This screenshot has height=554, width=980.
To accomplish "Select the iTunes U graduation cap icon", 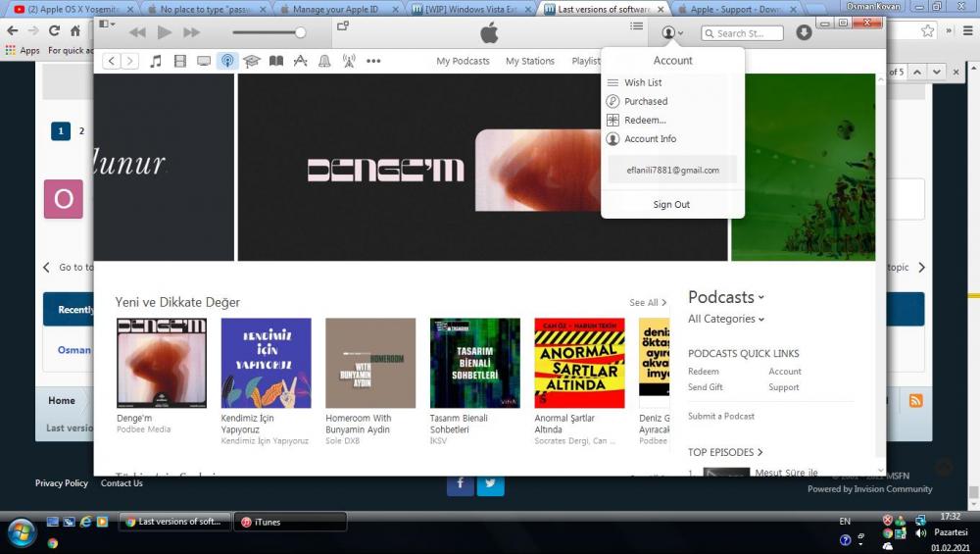I will 252,61.
